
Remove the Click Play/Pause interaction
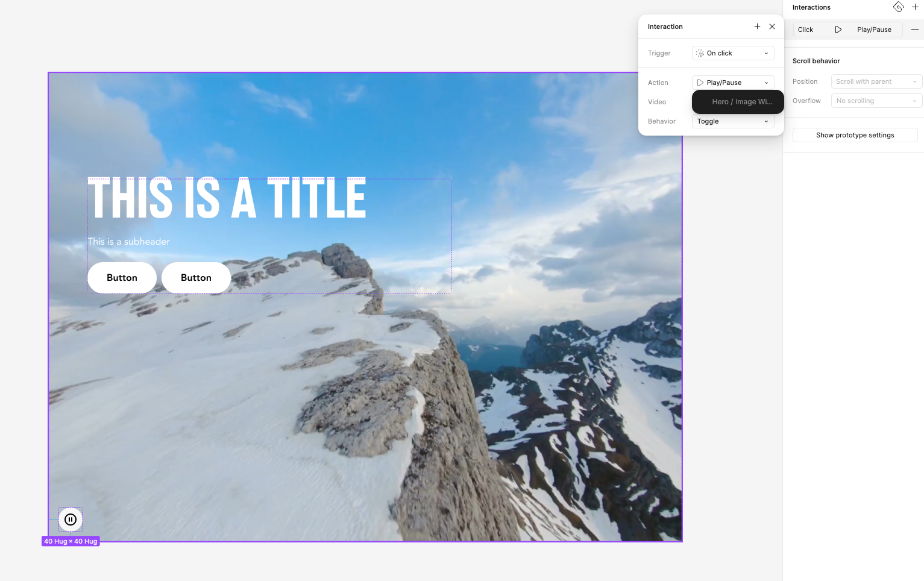914,30
